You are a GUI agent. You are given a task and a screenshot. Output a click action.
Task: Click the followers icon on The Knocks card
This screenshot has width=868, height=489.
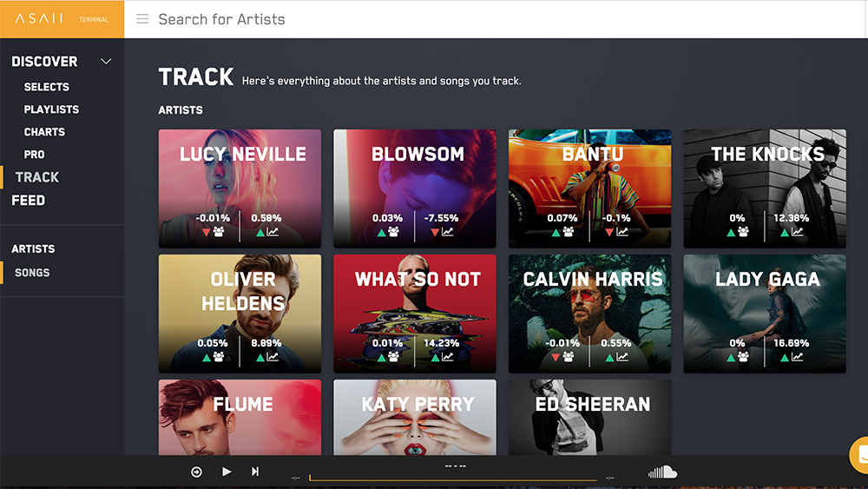(x=743, y=232)
